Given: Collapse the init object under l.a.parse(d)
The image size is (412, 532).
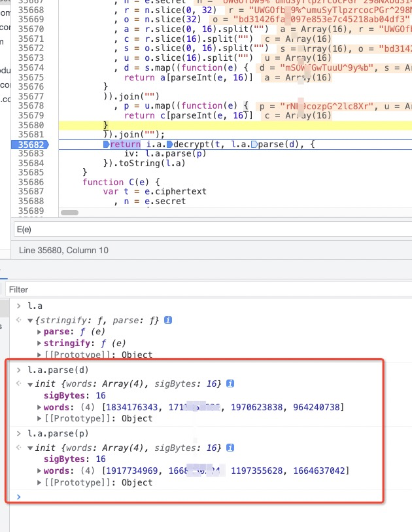Looking at the screenshot, I should click(x=30, y=384).
